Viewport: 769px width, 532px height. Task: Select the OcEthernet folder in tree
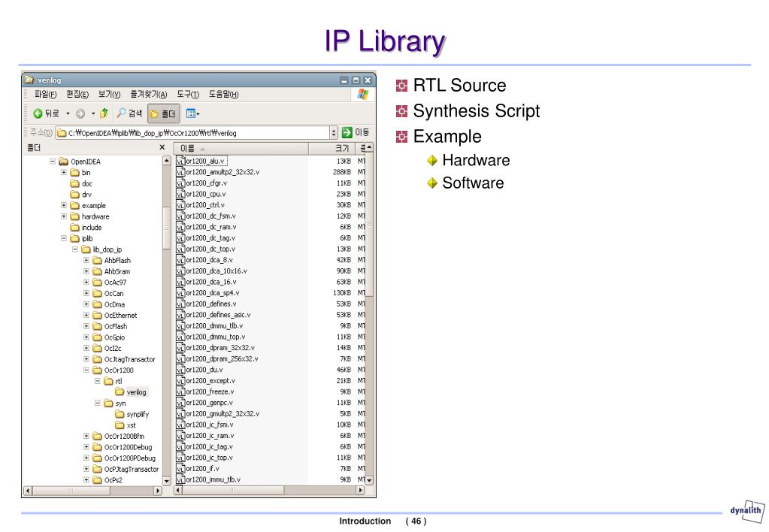click(115, 316)
